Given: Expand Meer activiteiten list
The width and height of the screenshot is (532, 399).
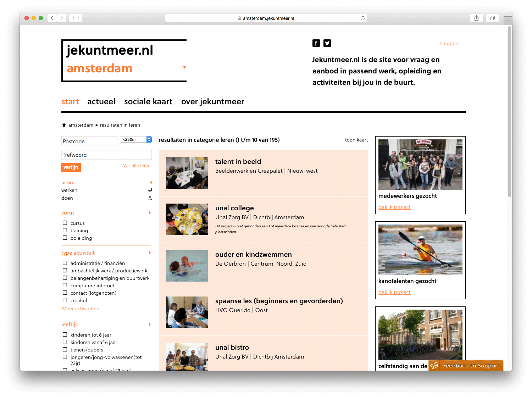Looking at the screenshot, I should (81, 309).
